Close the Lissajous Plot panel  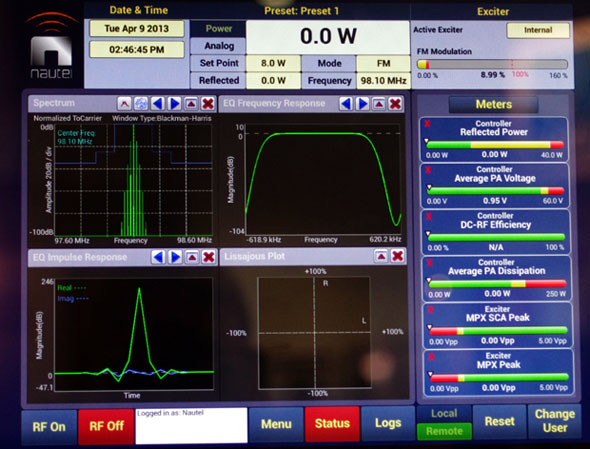pyautogui.click(x=398, y=256)
